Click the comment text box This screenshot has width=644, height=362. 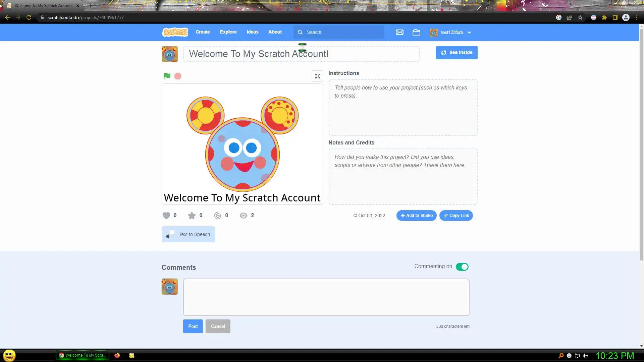click(326, 297)
